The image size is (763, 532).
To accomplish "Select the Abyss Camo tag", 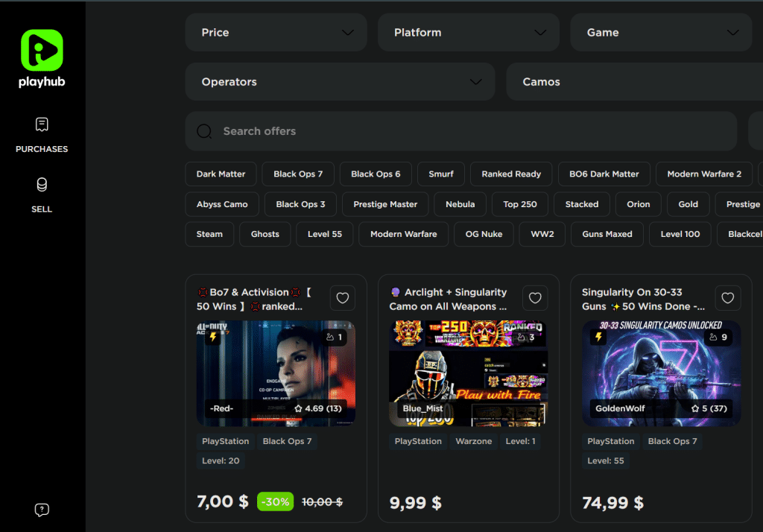I will (x=222, y=204).
